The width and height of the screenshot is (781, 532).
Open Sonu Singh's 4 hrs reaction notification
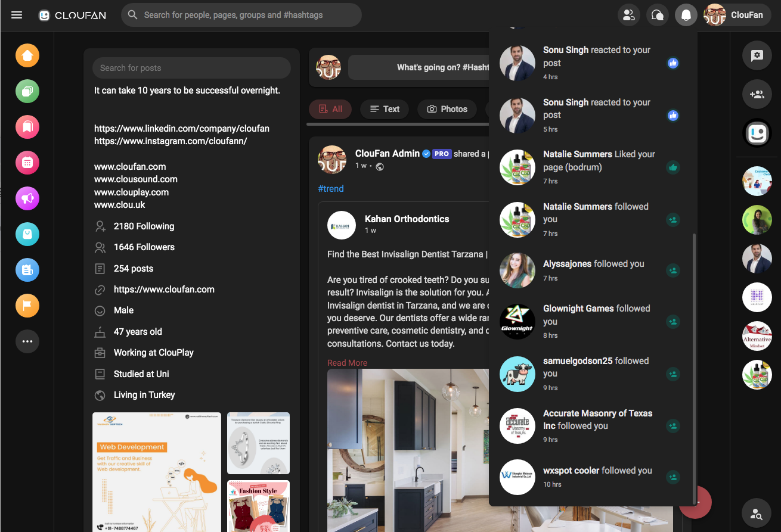pyautogui.click(x=590, y=63)
